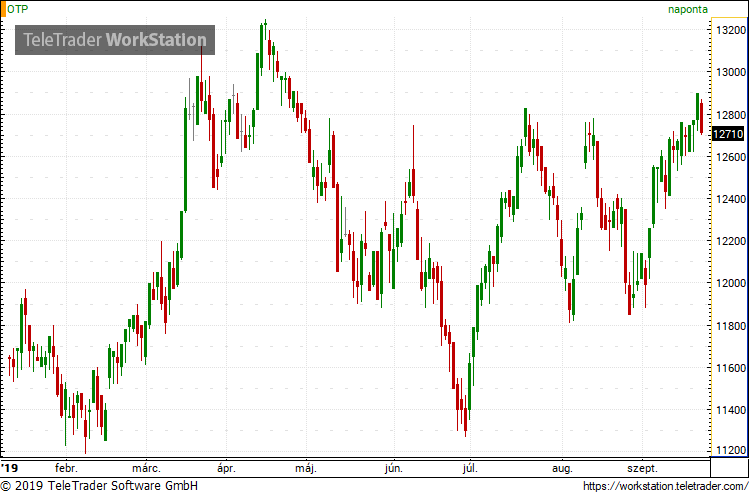Click the 13200 price axis label
The image size is (749, 494).
click(x=731, y=31)
